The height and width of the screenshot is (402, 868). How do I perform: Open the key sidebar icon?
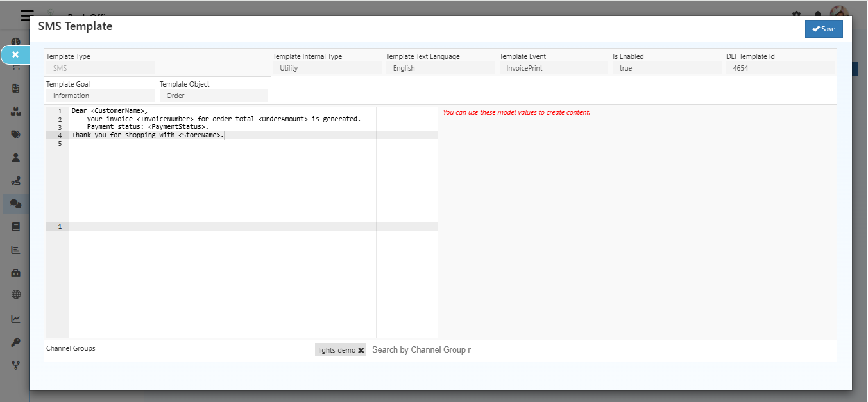coord(16,342)
